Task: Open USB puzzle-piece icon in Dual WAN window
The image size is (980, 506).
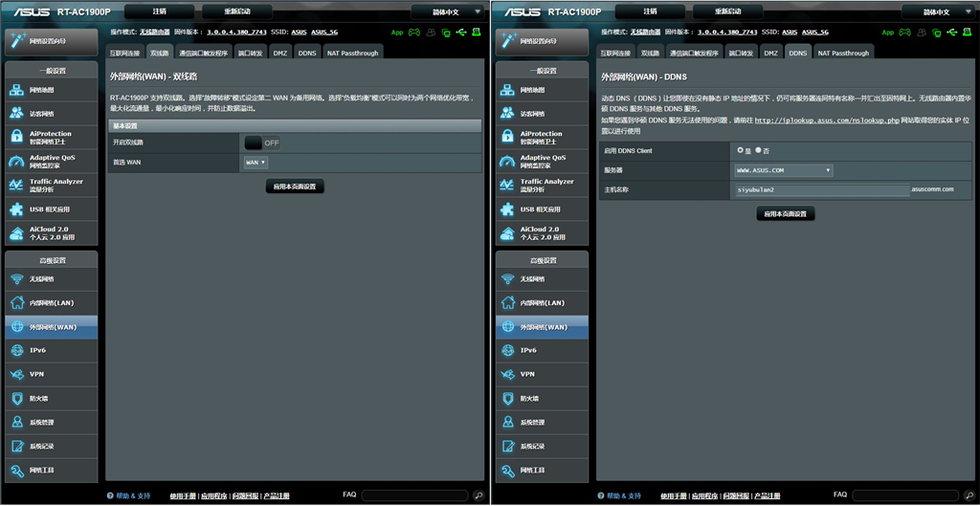Action: pos(16,209)
